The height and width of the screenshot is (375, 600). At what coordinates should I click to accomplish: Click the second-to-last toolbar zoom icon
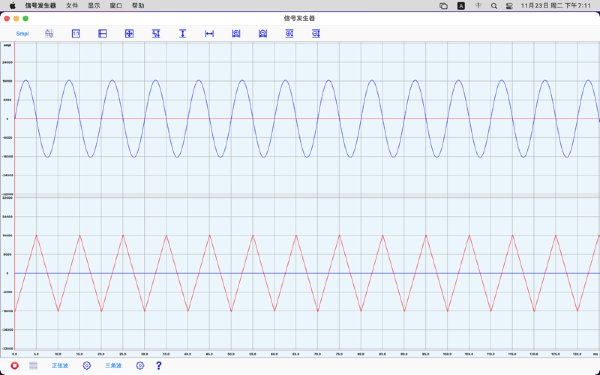[x=289, y=34]
